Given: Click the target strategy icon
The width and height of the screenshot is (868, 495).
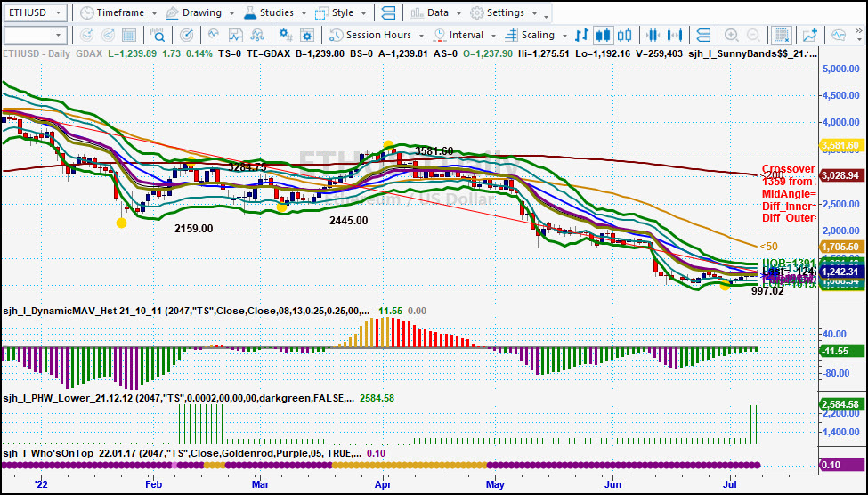Looking at the screenshot, I should coord(187,35).
